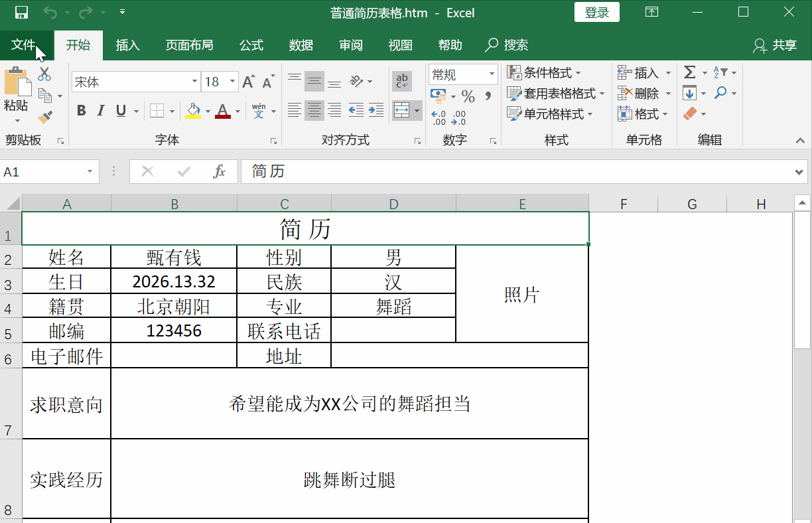Open the font name dropdown
This screenshot has width=812, height=523.
(194, 82)
